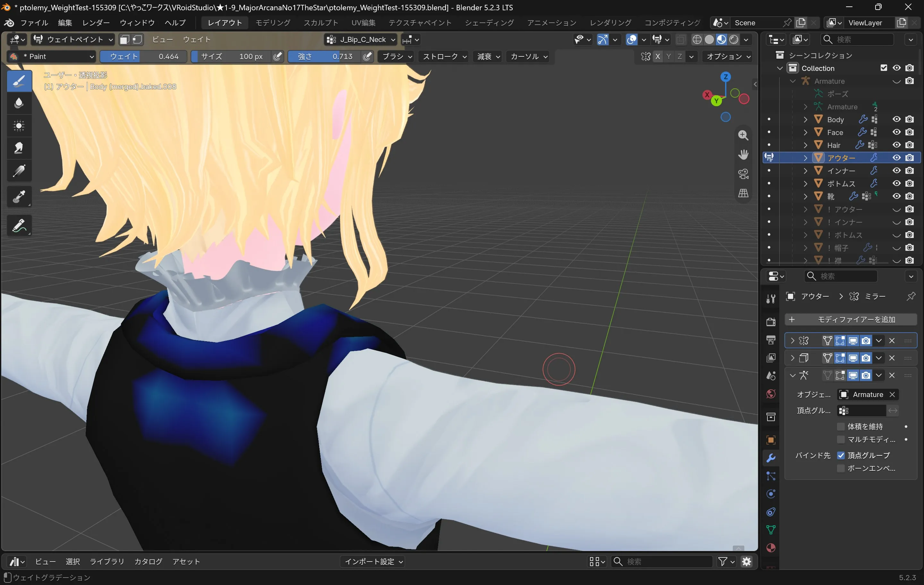Uncheck the 頂点グループ bind checkbox
Viewport: 924px width, 585px height.
click(840, 455)
